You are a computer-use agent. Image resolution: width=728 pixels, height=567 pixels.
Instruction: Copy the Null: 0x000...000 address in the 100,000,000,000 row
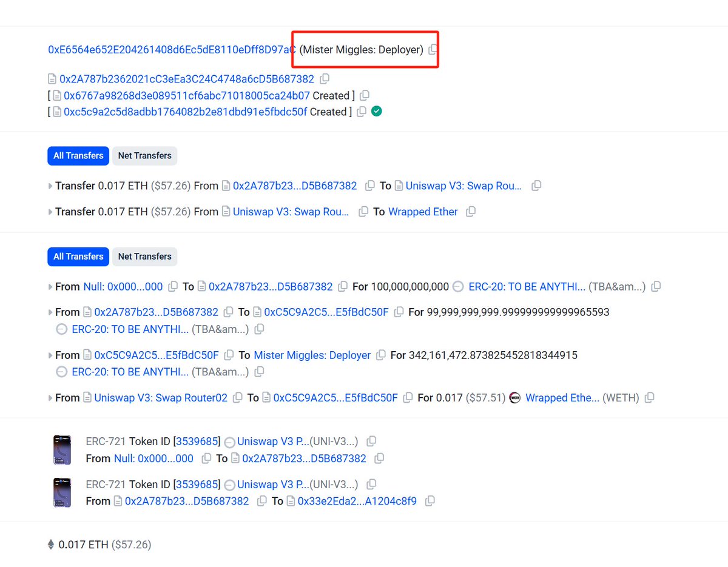click(173, 287)
